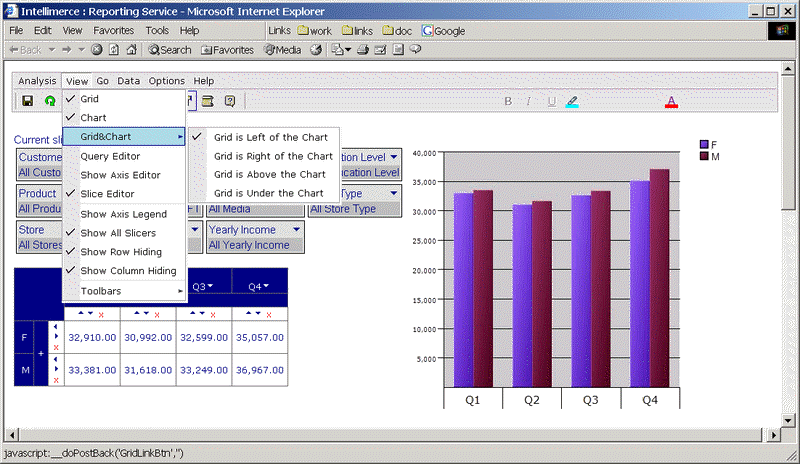The height and width of the screenshot is (464, 800).
Task: Click the All Yearly Income link
Action: click(249, 245)
